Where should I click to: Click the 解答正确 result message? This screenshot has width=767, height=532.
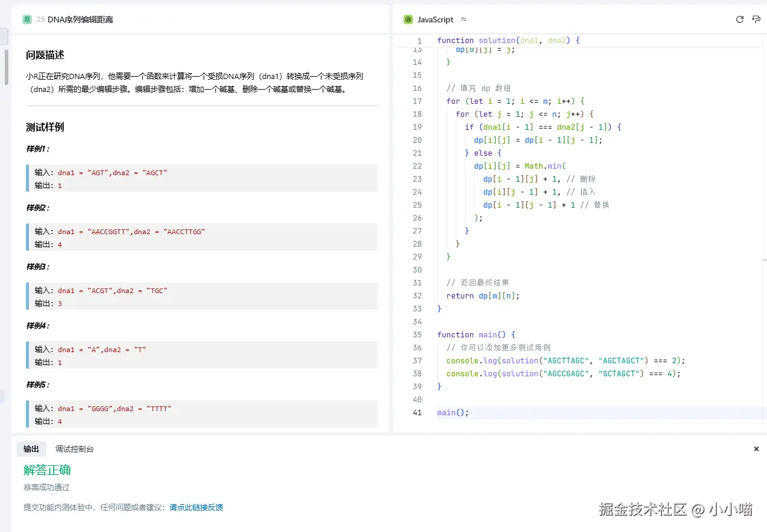47,470
